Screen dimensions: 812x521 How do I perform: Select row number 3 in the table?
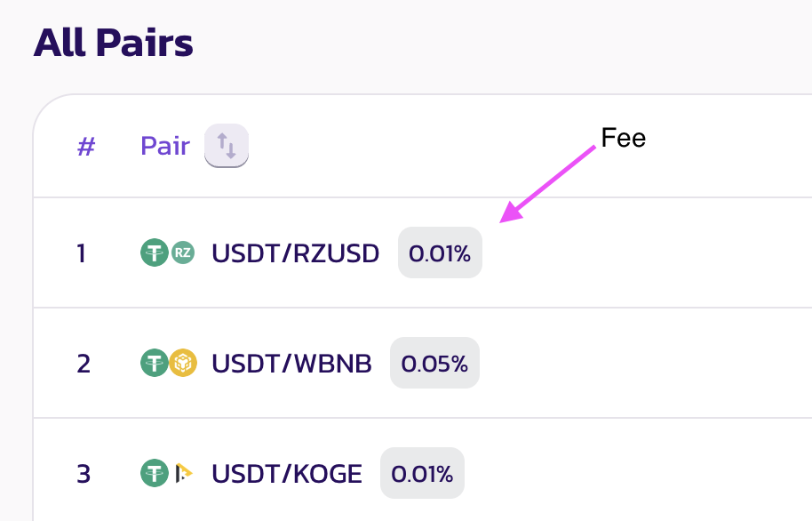(x=84, y=473)
